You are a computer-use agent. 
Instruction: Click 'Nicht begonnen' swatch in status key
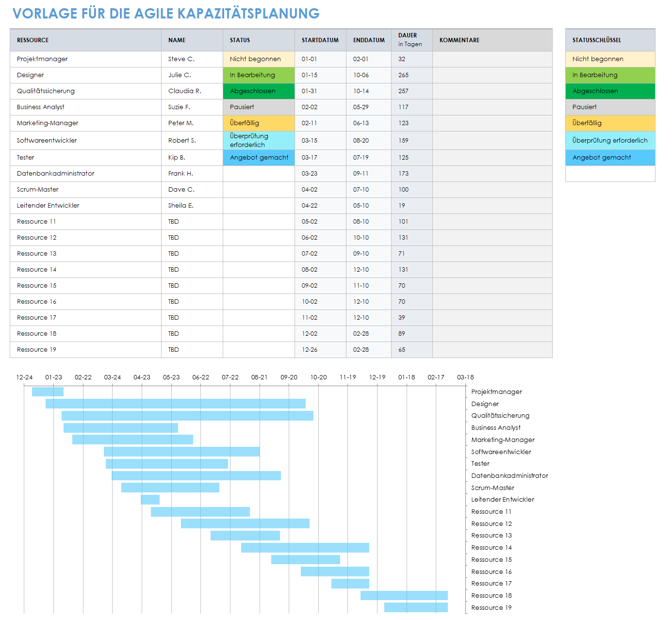(610, 59)
